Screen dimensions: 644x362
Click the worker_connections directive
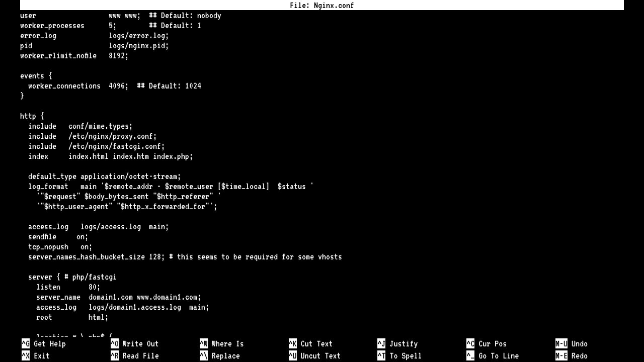click(64, 86)
